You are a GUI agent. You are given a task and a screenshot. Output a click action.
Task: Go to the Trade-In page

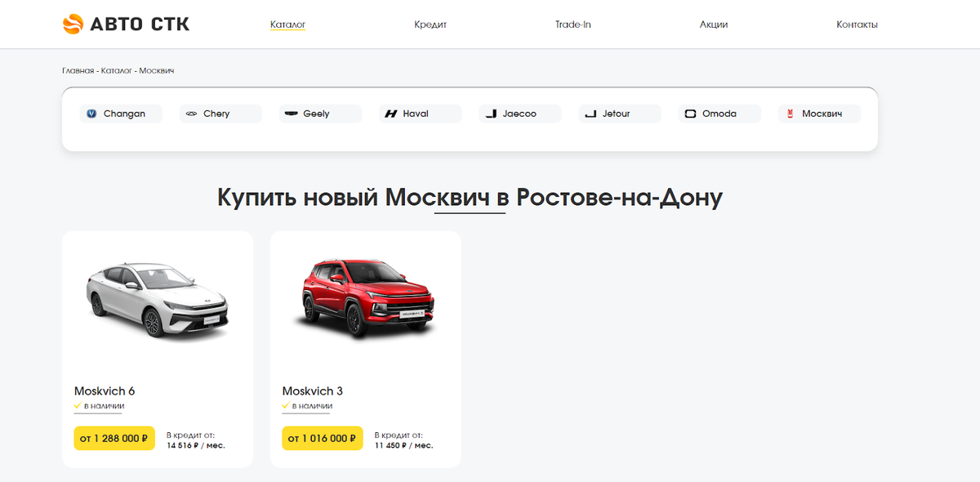point(573,25)
